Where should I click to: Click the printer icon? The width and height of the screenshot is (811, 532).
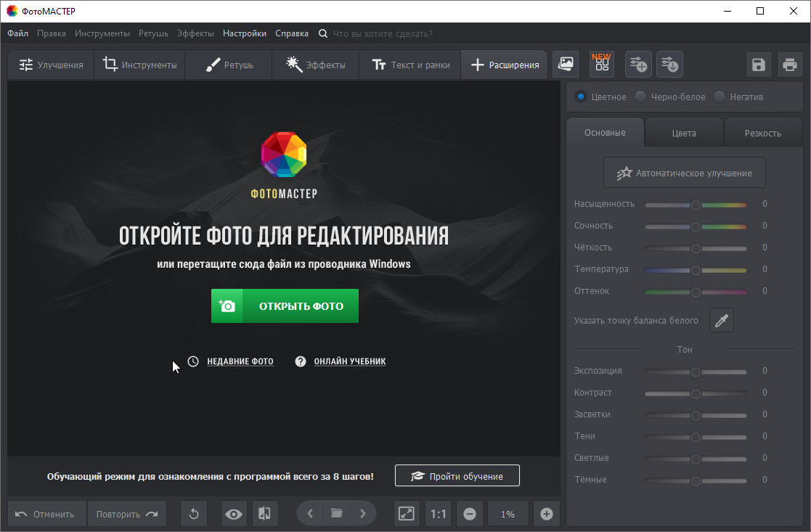790,65
